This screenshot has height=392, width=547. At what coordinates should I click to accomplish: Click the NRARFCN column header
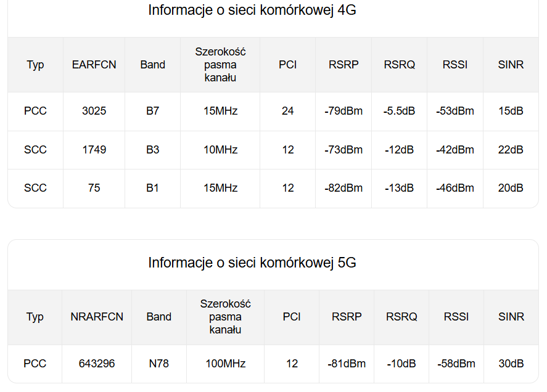[x=97, y=317]
